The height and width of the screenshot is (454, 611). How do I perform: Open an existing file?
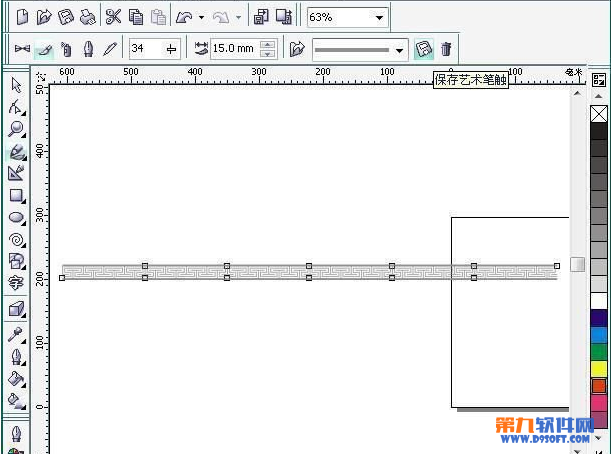[44, 17]
